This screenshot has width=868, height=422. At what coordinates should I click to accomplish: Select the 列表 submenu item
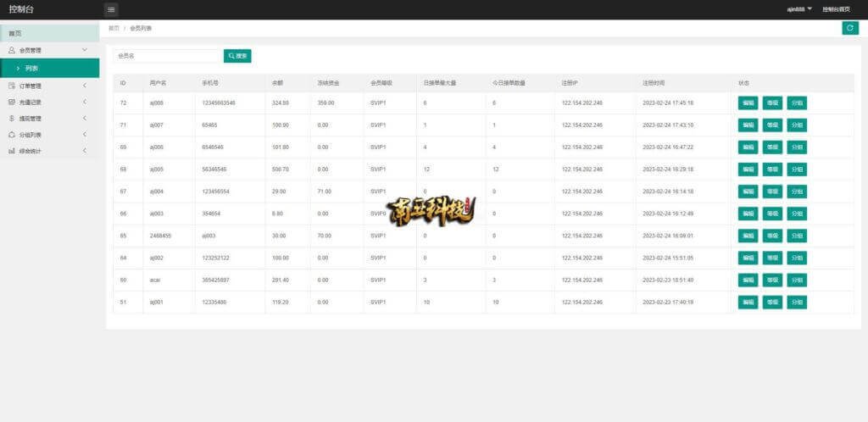[x=31, y=68]
